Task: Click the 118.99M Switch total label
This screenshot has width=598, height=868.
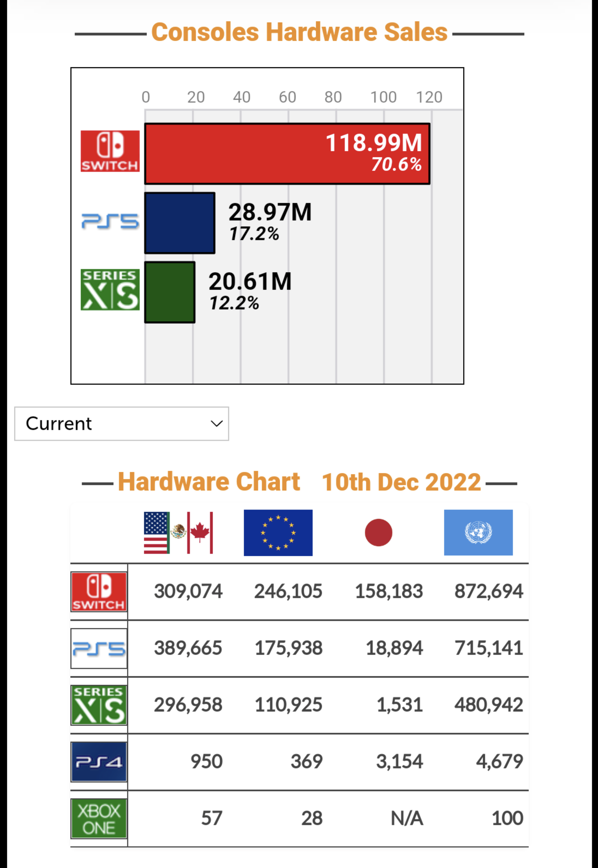Action: pos(374,143)
